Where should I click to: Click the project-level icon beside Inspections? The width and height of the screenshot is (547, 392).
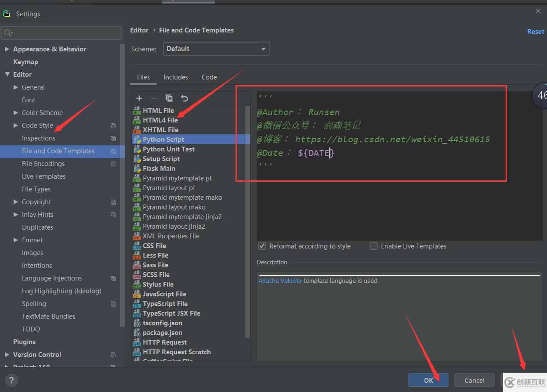point(113,138)
